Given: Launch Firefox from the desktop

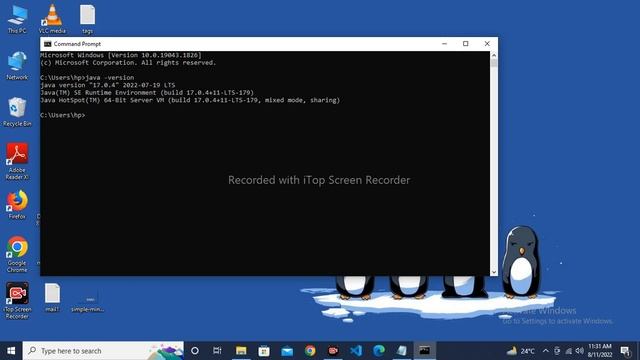Looking at the screenshot, I should pos(17,205).
